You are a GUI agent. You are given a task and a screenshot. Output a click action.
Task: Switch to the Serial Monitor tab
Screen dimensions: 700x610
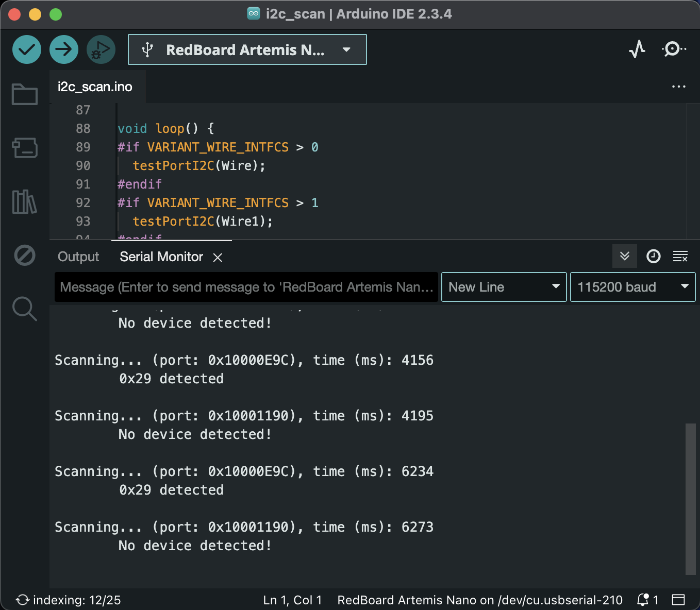click(161, 257)
